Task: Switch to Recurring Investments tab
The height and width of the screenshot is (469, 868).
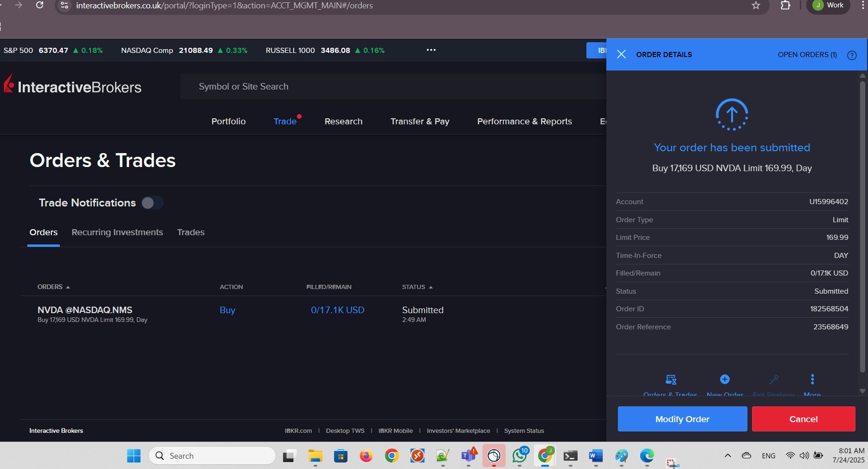Action: pos(117,232)
